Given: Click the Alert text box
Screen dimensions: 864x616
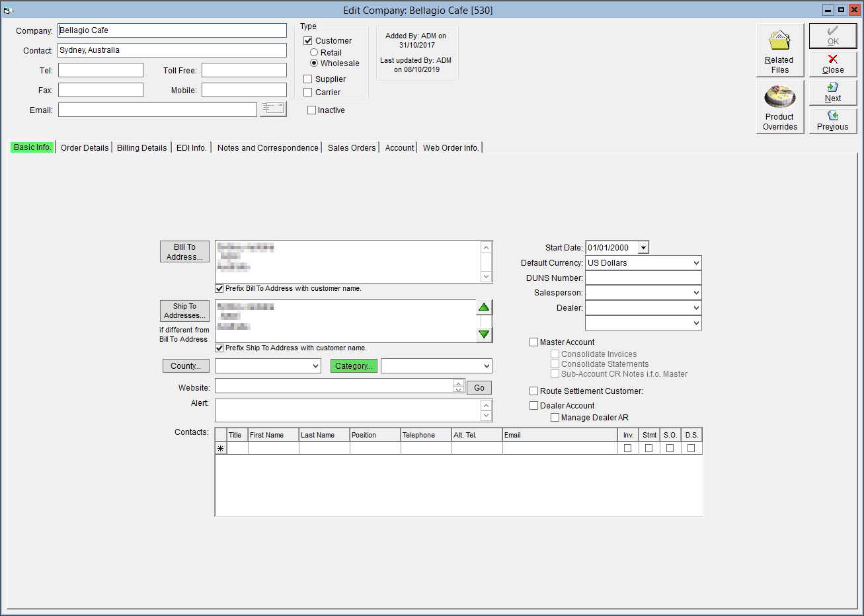Looking at the screenshot, I should [x=348, y=410].
